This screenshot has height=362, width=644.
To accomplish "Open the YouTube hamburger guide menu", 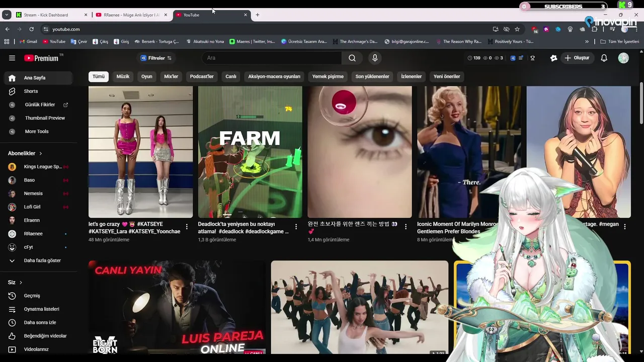I will (x=12, y=58).
